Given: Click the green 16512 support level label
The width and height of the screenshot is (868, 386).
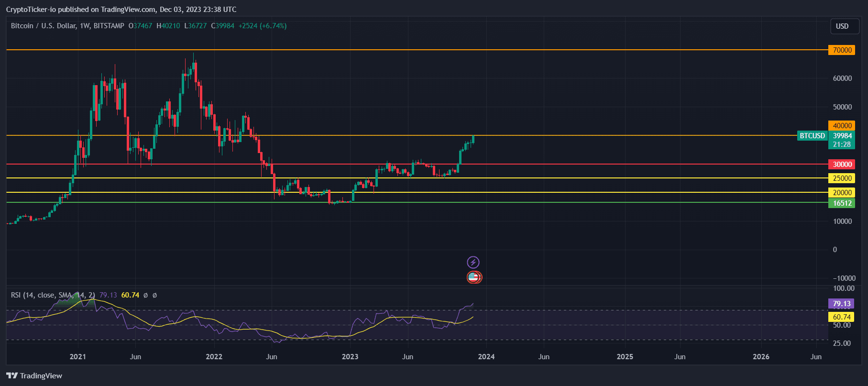Looking at the screenshot, I should point(842,203).
